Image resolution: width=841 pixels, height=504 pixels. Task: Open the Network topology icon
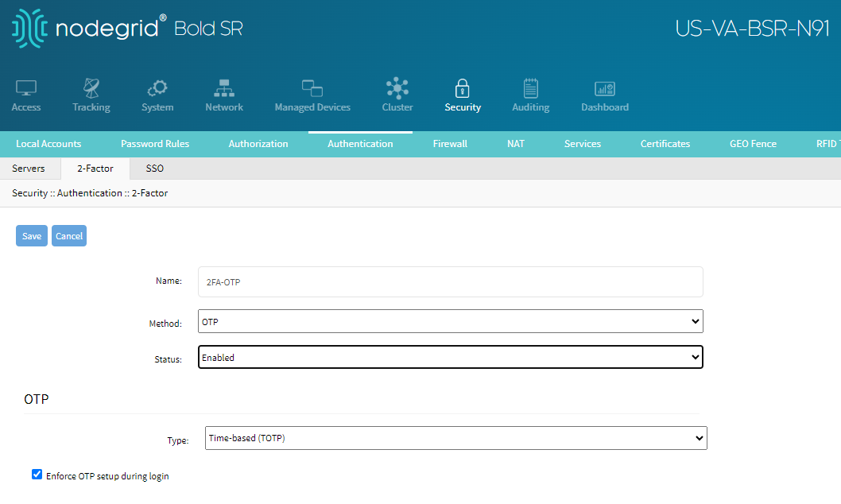click(224, 88)
